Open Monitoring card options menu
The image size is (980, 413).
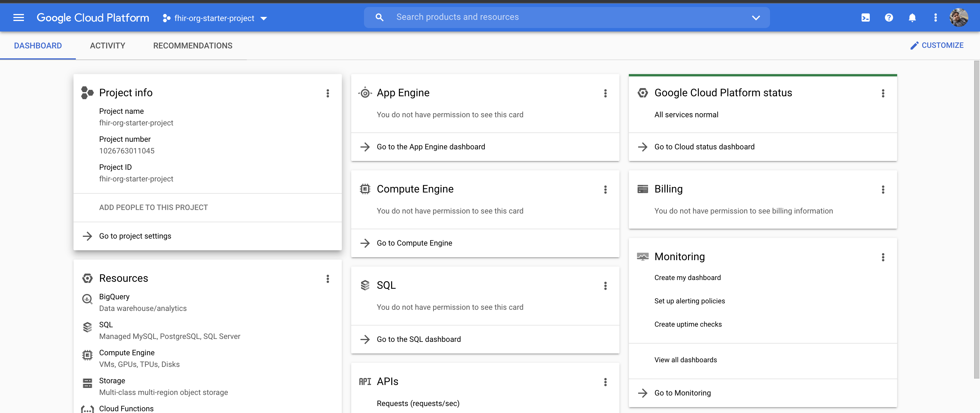(883, 257)
